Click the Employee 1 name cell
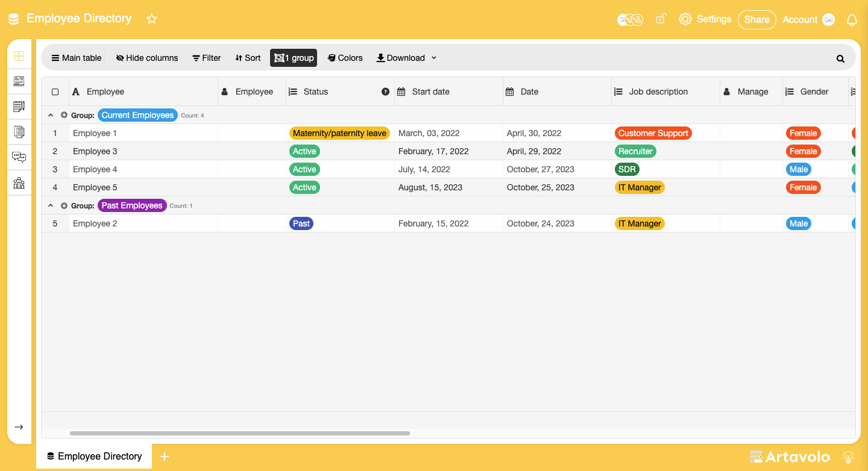This screenshot has width=868, height=471. [143, 133]
